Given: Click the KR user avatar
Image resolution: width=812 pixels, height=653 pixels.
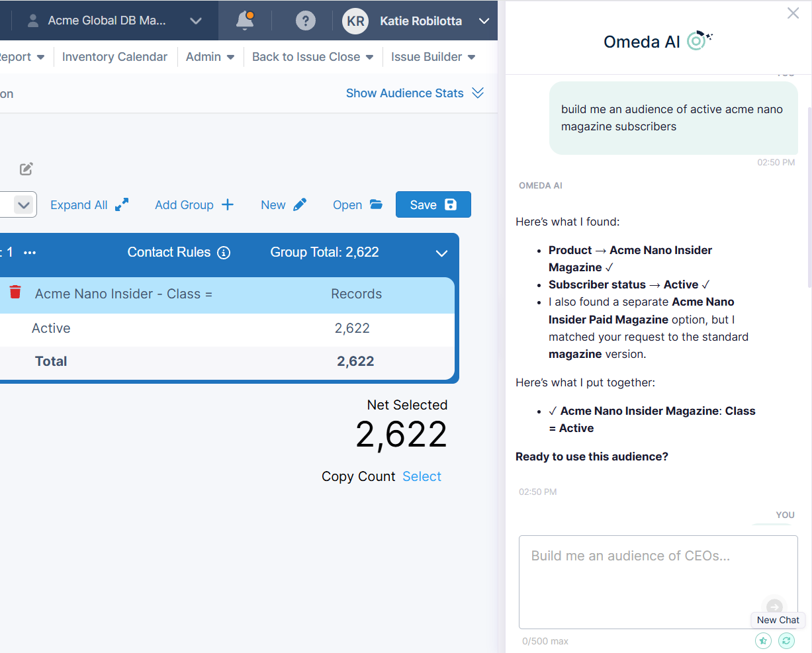Looking at the screenshot, I should pyautogui.click(x=355, y=21).
